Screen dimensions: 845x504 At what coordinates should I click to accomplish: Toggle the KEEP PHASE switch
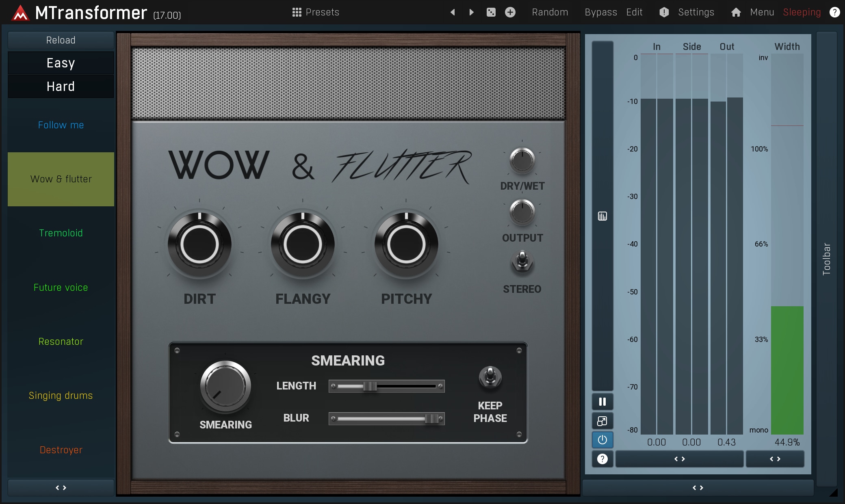tap(490, 377)
